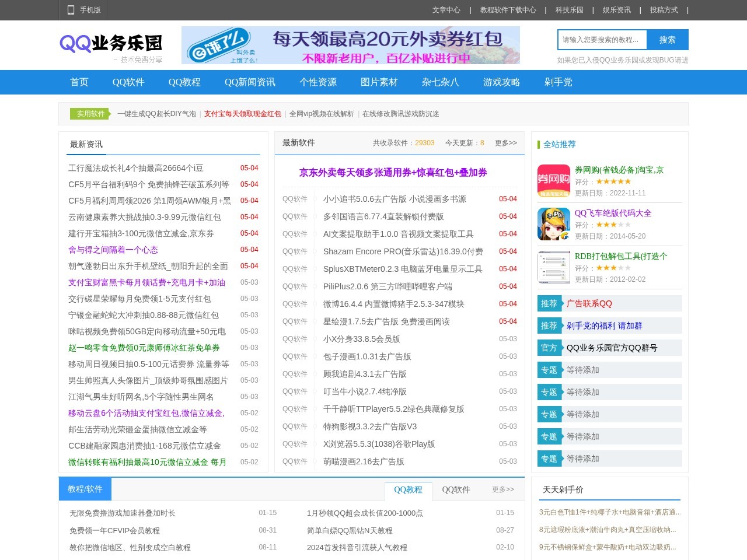Open 投稿方式 top bar link
Screen dimensions: 747x560
[x=664, y=10]
